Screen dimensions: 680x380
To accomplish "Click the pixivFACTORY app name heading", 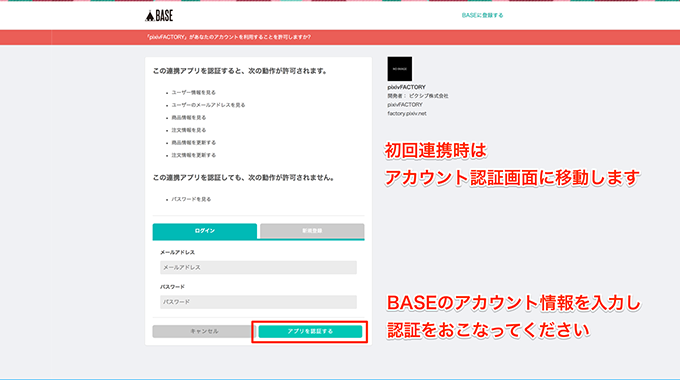I will coord(406,87).
